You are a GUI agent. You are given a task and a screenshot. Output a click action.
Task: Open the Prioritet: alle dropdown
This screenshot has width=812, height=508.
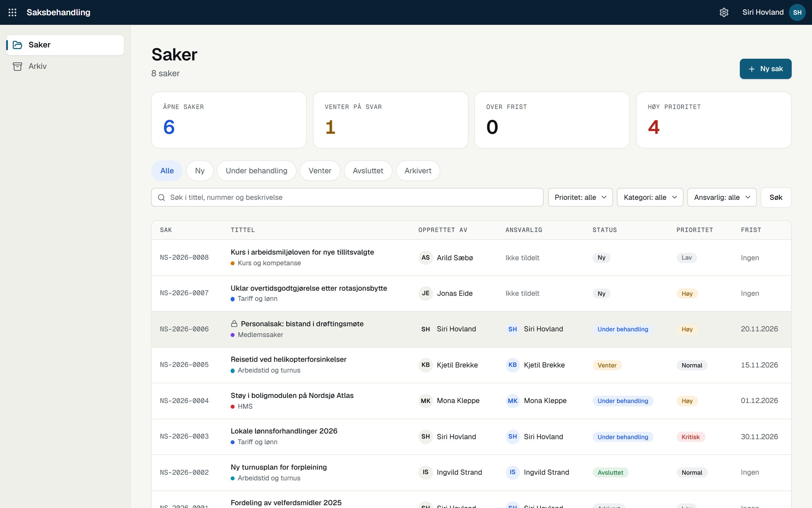pos(580,197)
